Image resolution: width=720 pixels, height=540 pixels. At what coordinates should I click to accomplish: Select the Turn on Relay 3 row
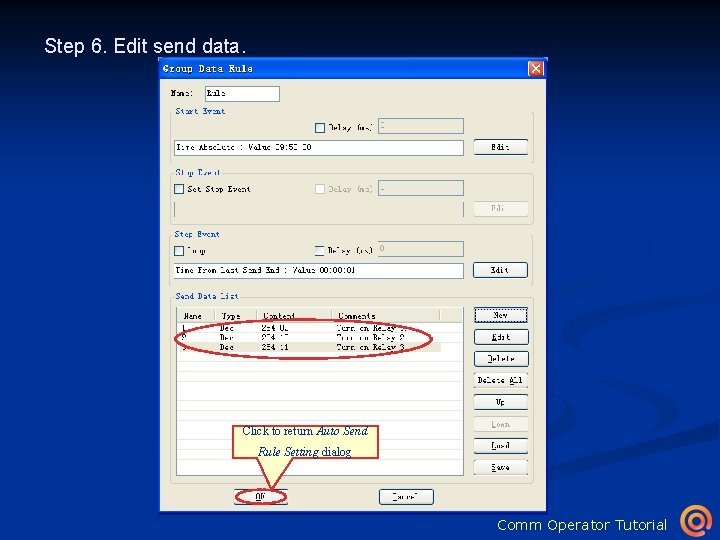(309, 347)
